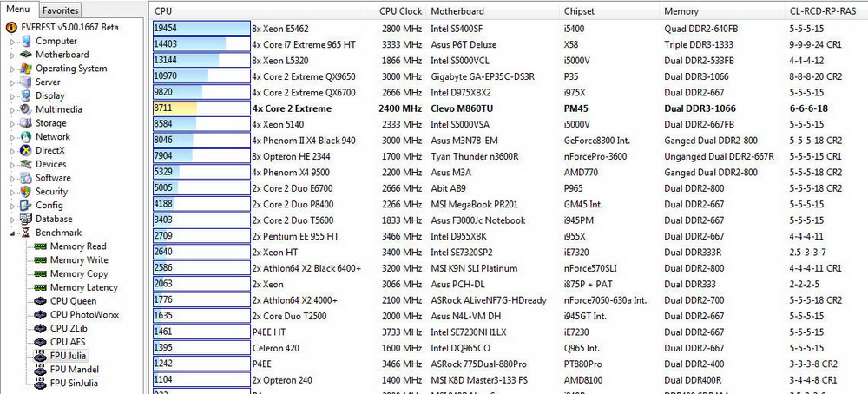Click the 19454 score bar for Xeon E5462
Viewport: 868px width, 394px height.
click(x=201, y=29)
